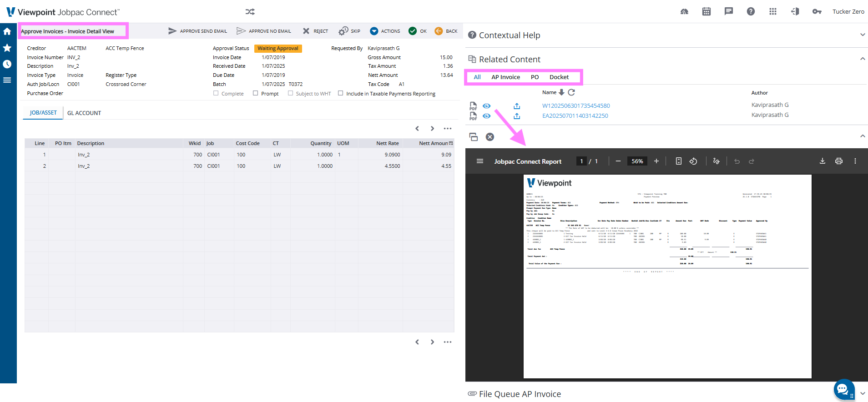Click Approve No Email
This screenshot has height=402, width=868.
point(264,31)
